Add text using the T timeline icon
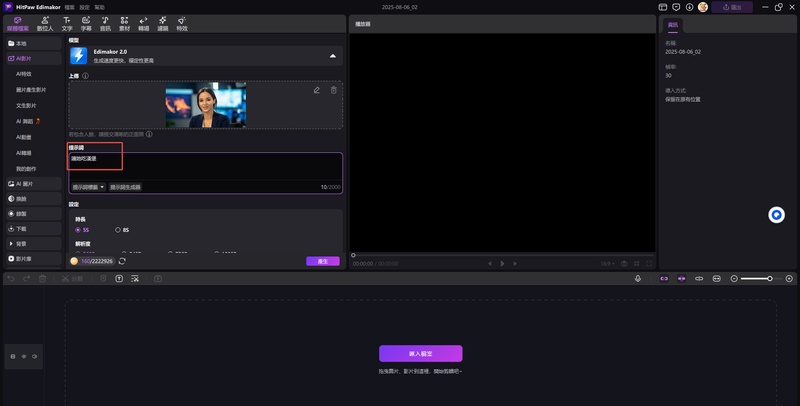 pos(119,278)
